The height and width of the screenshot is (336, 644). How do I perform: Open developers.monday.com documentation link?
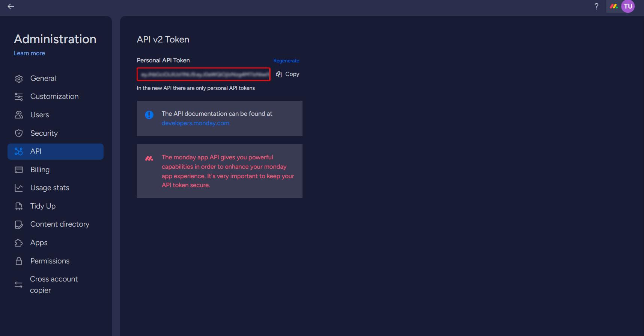195,123
